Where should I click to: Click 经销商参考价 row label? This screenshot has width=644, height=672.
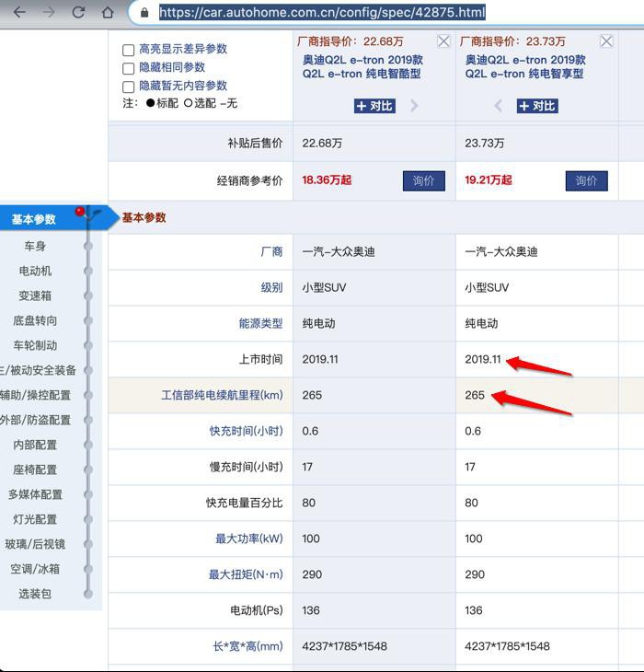click(x=249, y=180)
